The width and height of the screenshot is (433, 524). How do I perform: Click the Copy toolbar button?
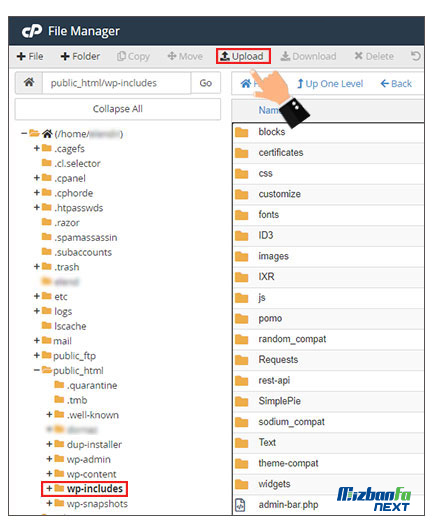(x=133, y=56)
